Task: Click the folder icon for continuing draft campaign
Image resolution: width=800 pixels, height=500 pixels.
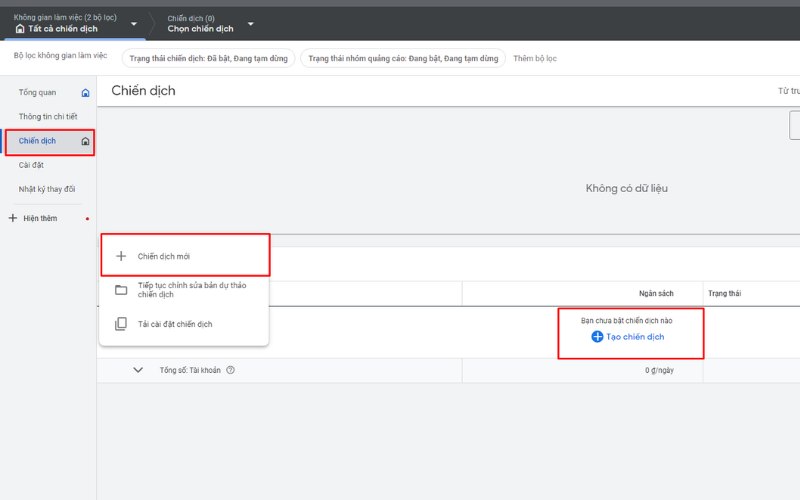Action: click(121, 290)
